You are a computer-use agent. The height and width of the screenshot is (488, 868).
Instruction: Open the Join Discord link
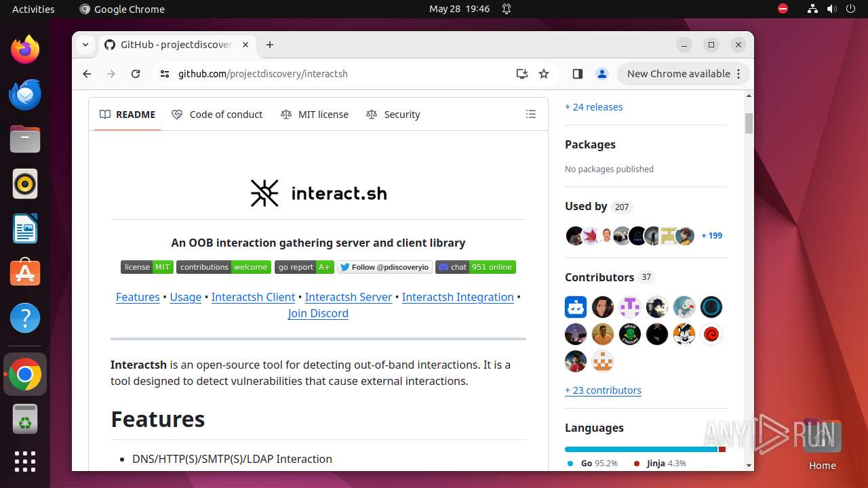[x=318, y=313]
